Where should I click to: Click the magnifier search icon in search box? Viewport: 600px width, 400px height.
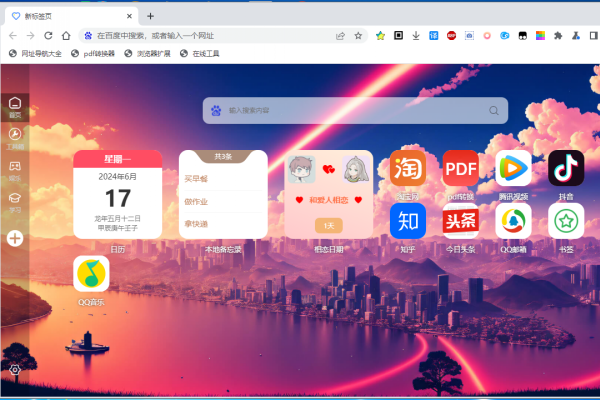(x=494, y=111)
